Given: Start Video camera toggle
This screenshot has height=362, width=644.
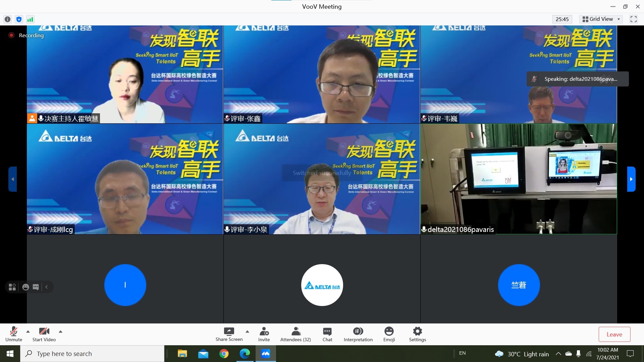Looking at the screenshot, I should pos(44,334).
